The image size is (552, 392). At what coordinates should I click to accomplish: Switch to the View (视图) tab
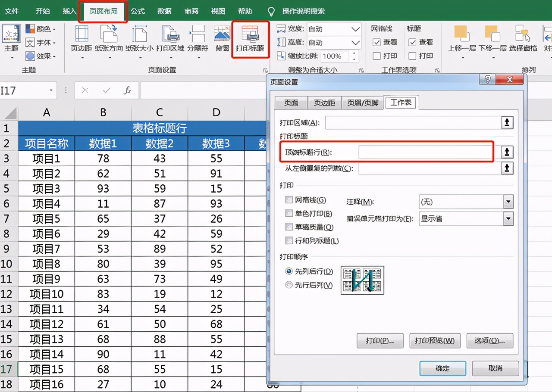218,11
